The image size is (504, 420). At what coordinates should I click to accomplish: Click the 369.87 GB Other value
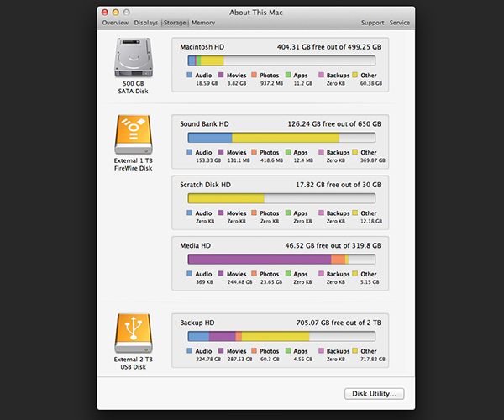pos(372,160)
